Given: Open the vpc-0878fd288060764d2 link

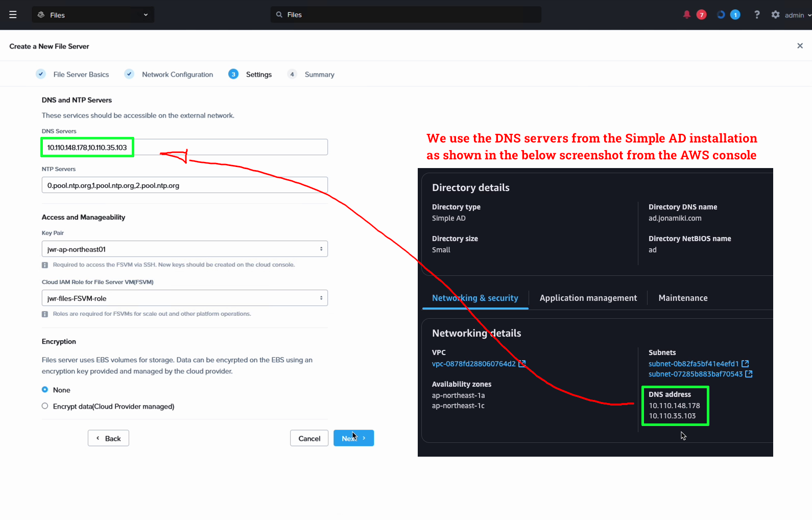Looking at the screenshot, I should pyautogui.click(x=474, y=364).
